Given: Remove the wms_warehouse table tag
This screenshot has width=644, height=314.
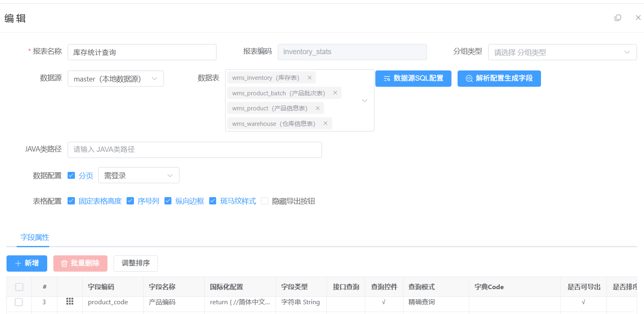Looking at the screenshot, I should pos(325,123).
